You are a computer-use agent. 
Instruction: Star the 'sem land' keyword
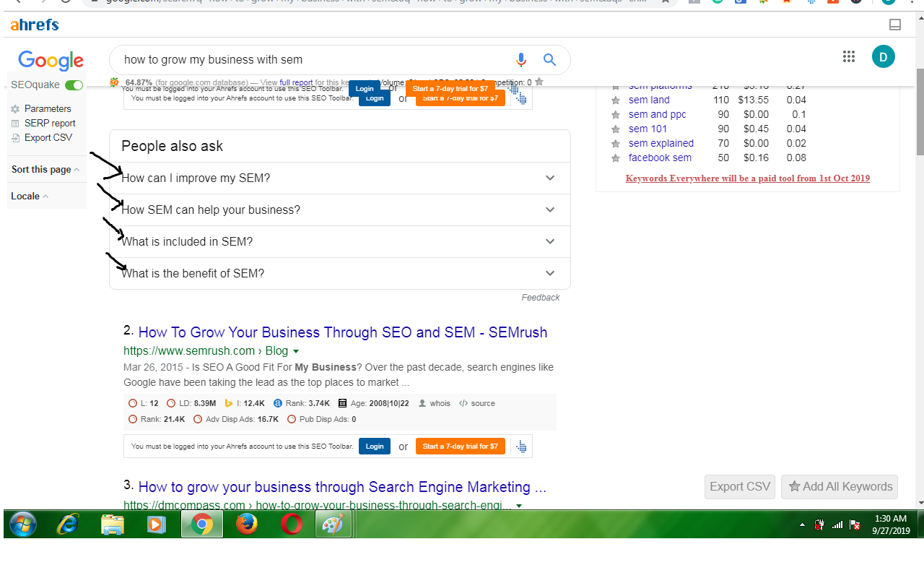point(616,100)
